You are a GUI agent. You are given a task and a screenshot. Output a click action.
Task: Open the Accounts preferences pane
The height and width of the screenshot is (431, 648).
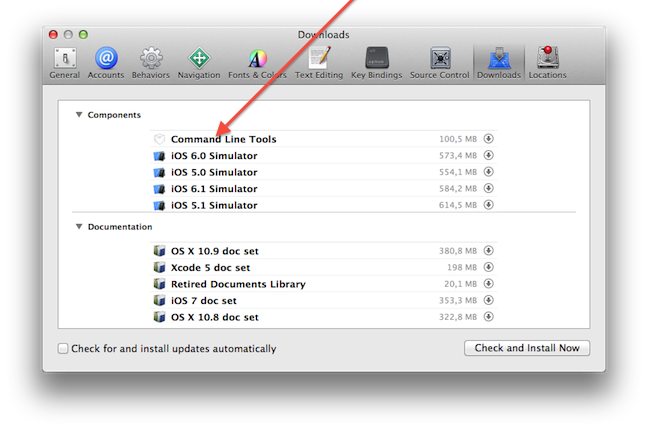[x=106, y=61]
